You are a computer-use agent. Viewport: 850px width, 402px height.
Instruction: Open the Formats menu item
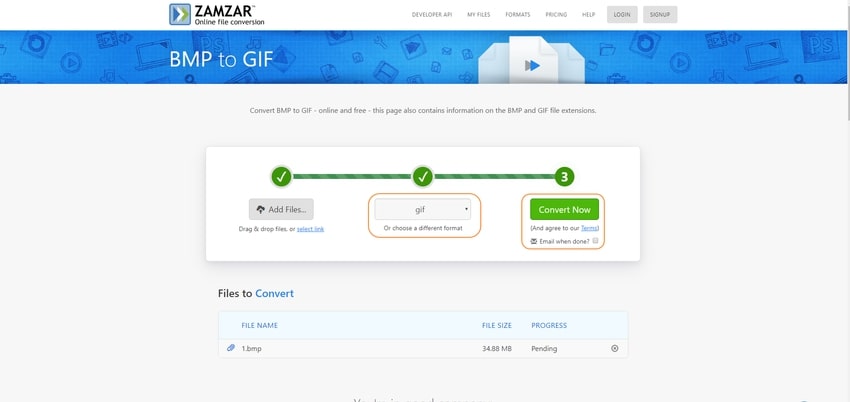tap(518, 15)
